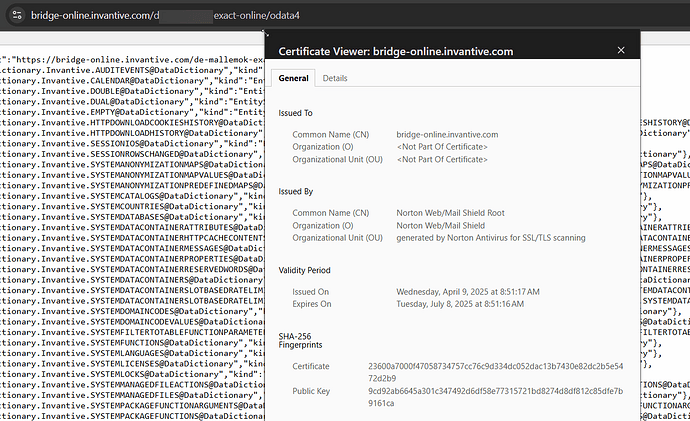This screenshot has width=690, height=421.
Task: Click SYSTEMDATABASES@DataDictionary line in page
Action: [x=132, y=217]
